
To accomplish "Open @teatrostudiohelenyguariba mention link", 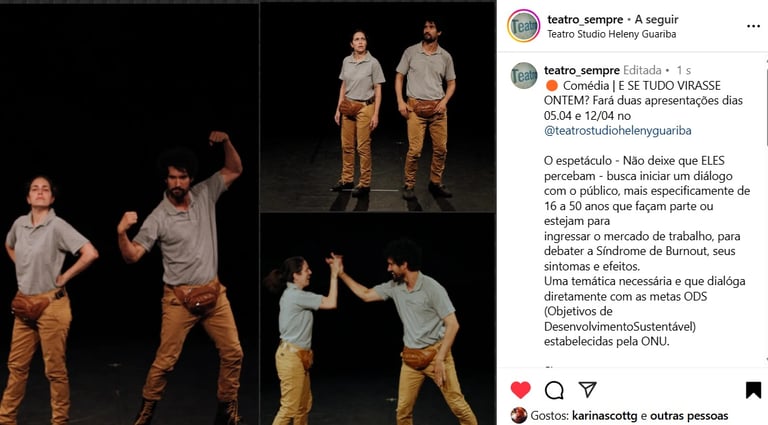I will pyautogui.click(x=618, y=131).
